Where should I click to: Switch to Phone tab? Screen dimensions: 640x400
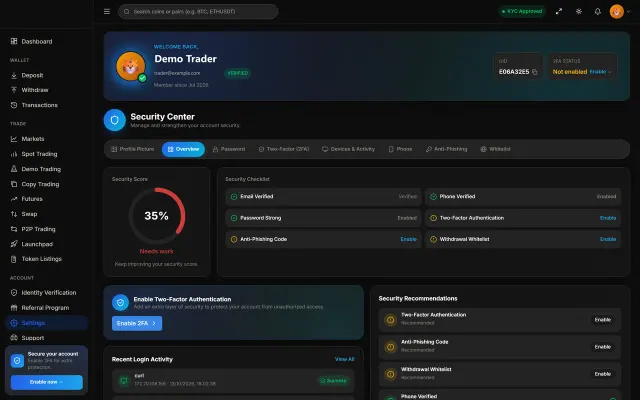(400, 149)
